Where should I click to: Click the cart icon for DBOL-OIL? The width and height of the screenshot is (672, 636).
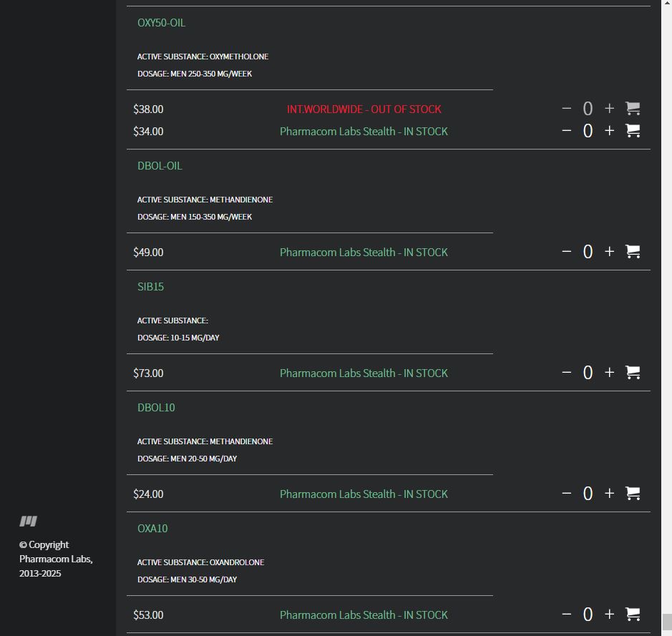[633, 251]
